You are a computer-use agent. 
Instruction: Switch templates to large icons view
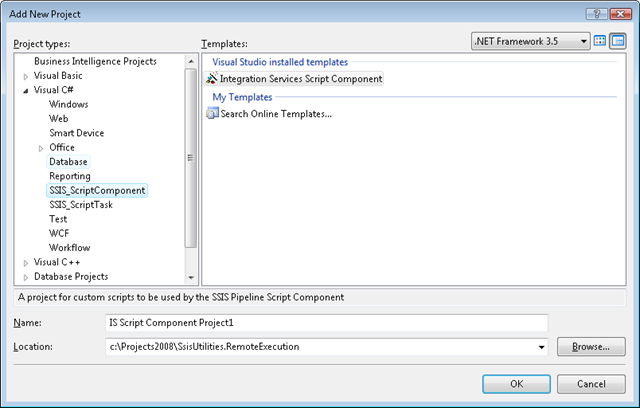click(x=601, y=41)
